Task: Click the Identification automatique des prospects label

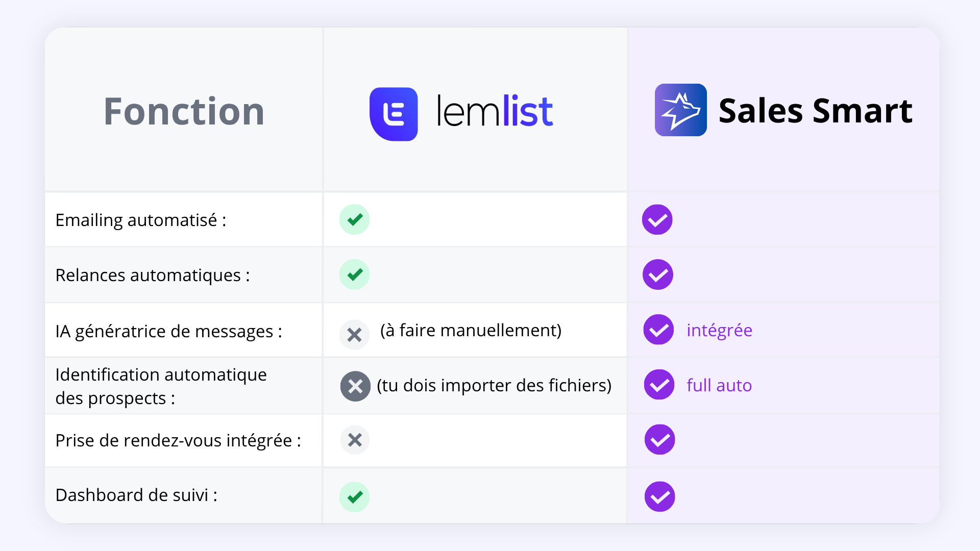Action: [x=161, y=386]
